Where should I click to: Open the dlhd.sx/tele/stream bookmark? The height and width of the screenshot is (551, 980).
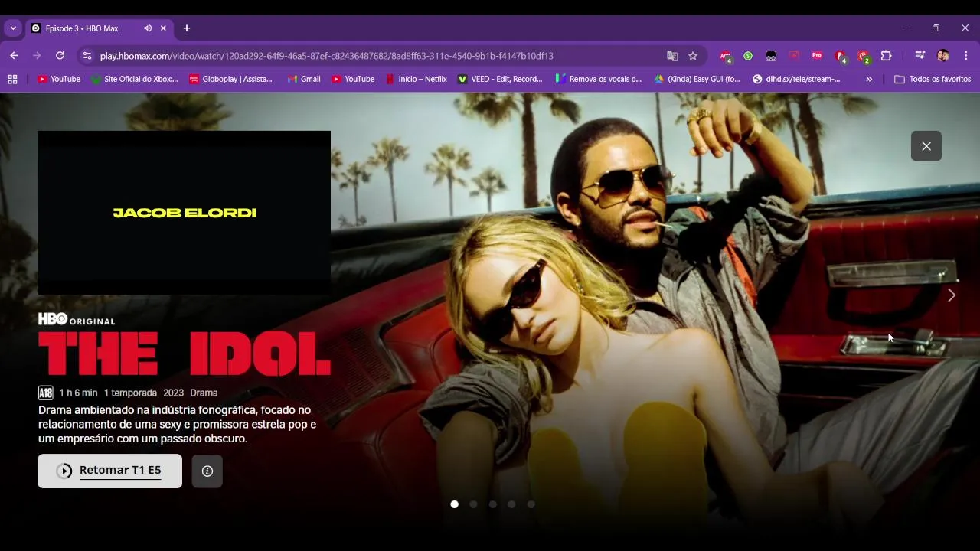(x=796, y=79)
